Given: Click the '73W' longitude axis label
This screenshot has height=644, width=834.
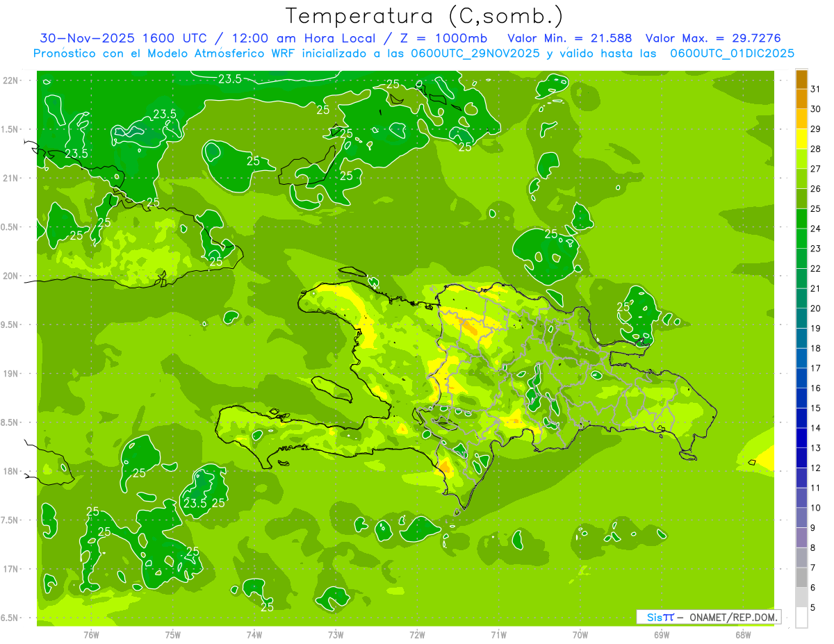Looking at the screenshot, I should pyautogui.click(x=336, y=634).
